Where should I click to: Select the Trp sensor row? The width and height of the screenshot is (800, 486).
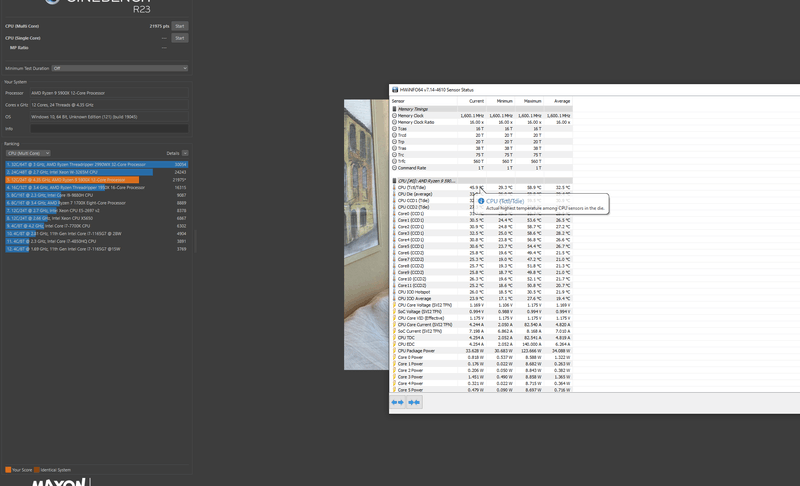coord(481,142)
